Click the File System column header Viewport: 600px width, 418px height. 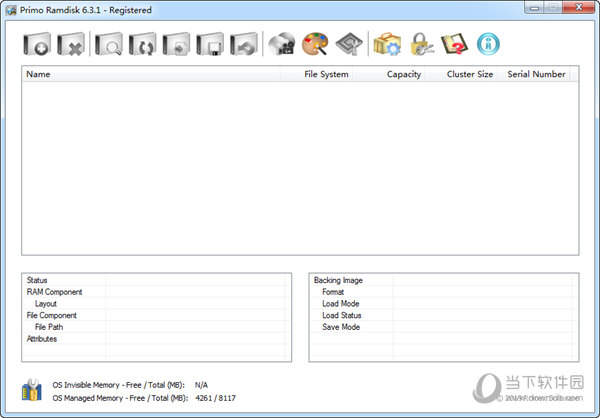pyautogui.click(x=326, y=74)
